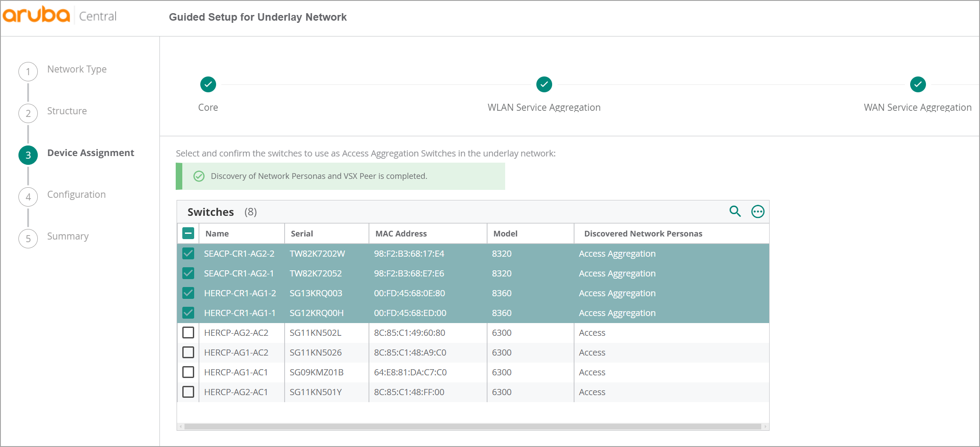Screen dimensions: 980x447
Task: Click the WLAN Service Aggregation checkmark icon
Action: [544, 84]
